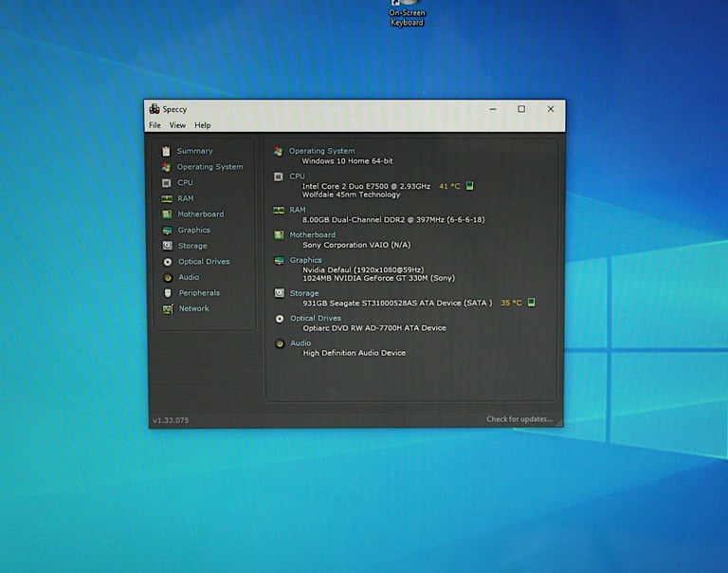Screen dimensions: 728x573
Task: Click the storage temperature indicator icon
Action: 531,303
